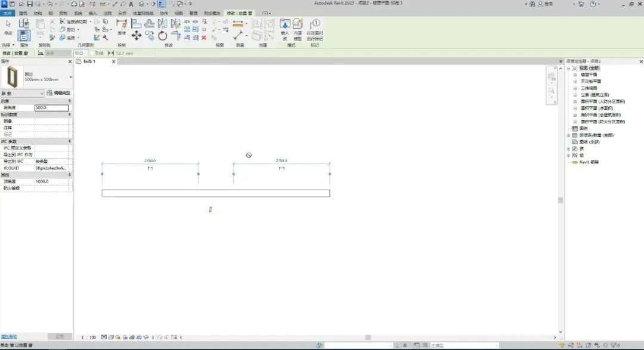Close the 标高 1 view tab
The width and height of the screenshot is (644, 350).
114,61
